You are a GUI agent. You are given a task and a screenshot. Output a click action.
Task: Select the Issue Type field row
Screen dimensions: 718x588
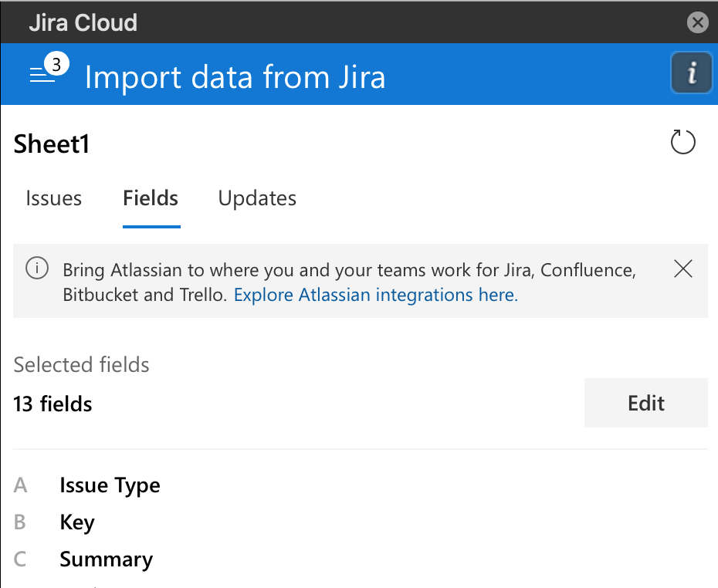[110, 485]
